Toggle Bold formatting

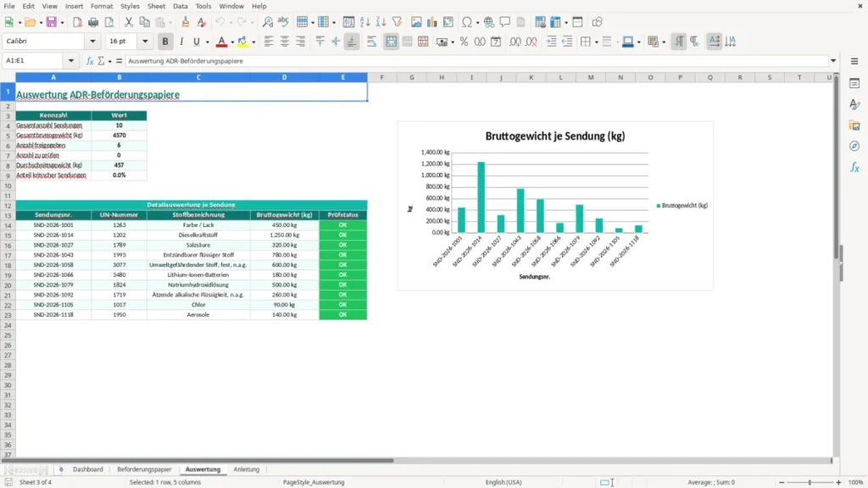tap(165, 42)
